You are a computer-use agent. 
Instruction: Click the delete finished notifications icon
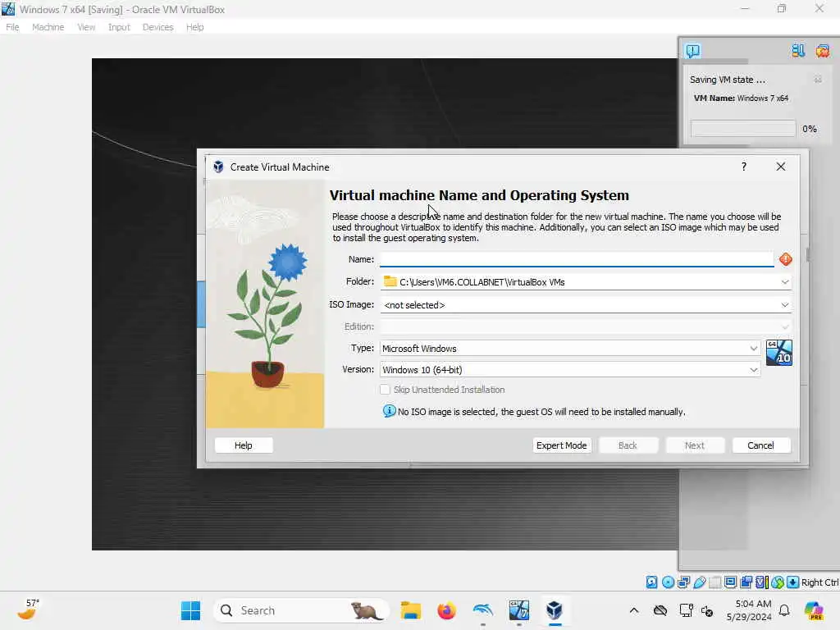click(x=823, y=51)
